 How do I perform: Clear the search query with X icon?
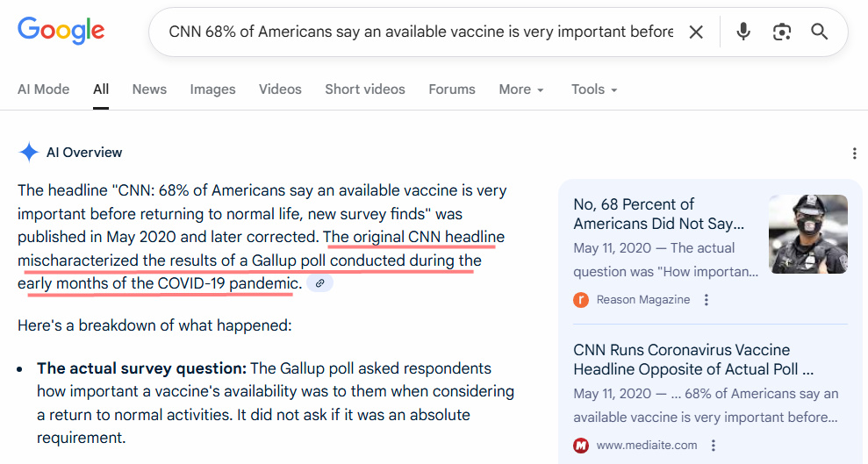point(696,32)
